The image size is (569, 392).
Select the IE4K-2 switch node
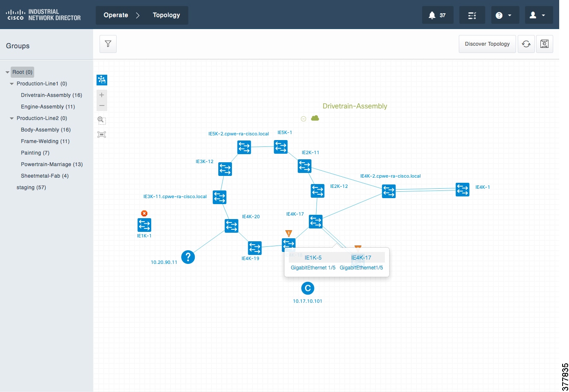(389, 191)
